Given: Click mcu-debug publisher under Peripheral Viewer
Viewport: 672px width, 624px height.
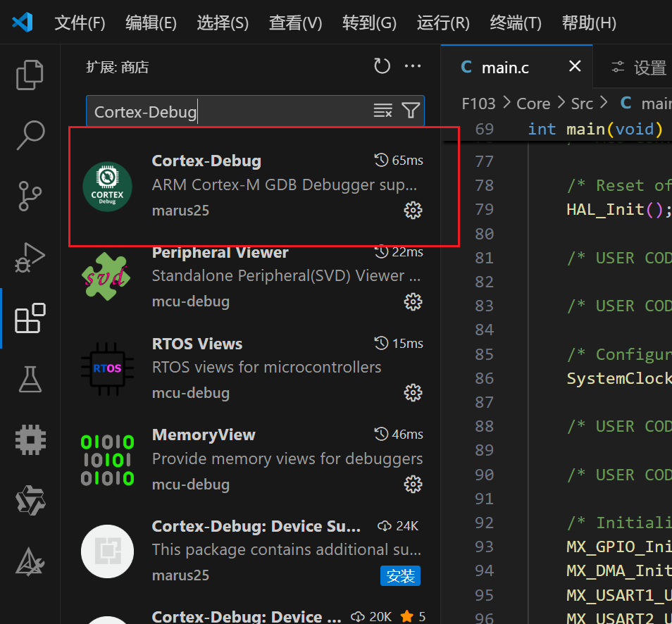Looking at the screenshot, I should (x=191, y=301).
